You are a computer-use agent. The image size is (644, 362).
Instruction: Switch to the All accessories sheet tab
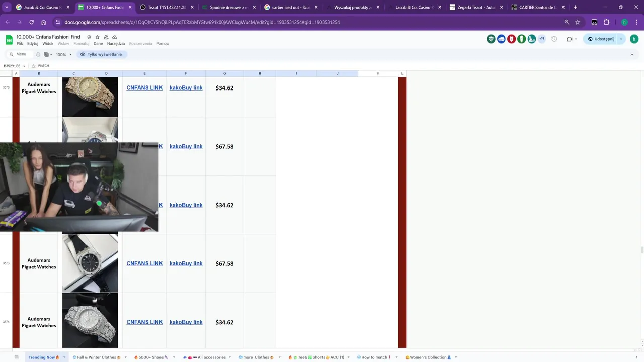pos(204,357)
